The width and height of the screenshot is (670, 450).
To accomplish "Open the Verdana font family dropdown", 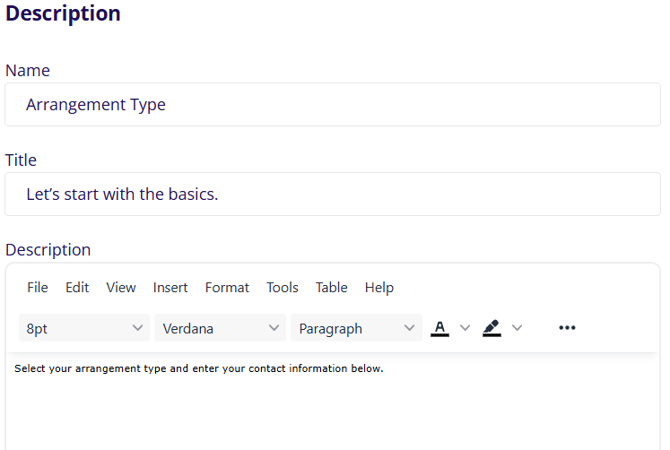I will [x=220, y=328].
